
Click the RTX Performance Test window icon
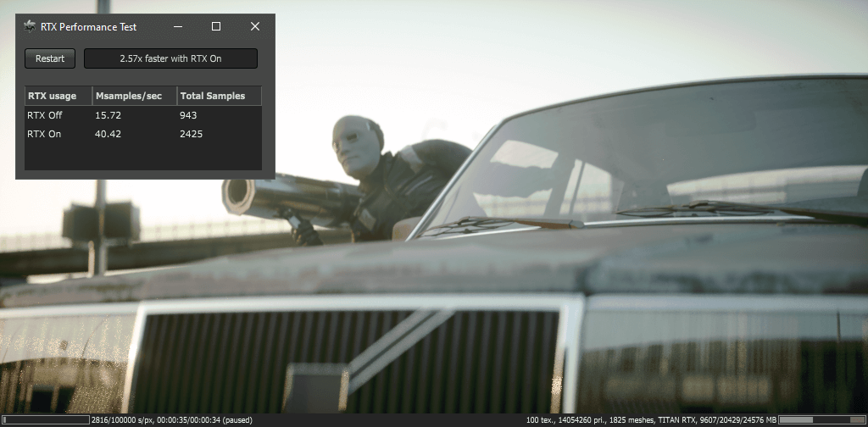coord(30,26)
